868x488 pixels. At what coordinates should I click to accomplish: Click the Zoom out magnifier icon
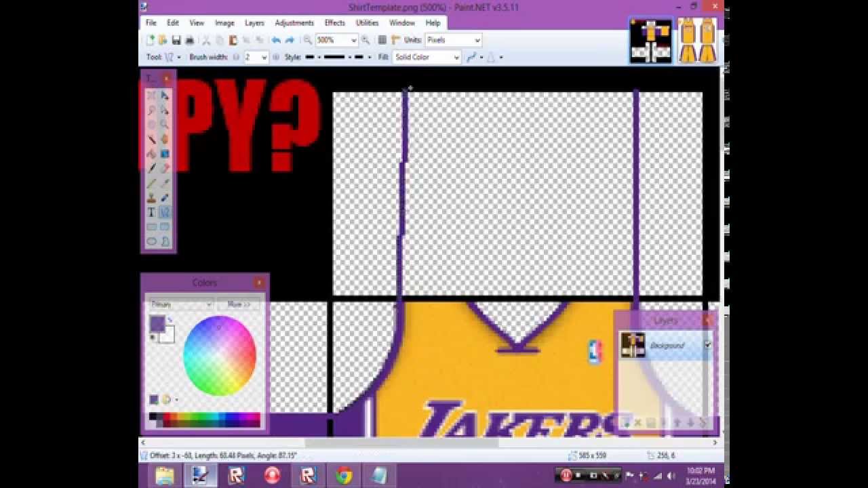(x=308, y=40)
